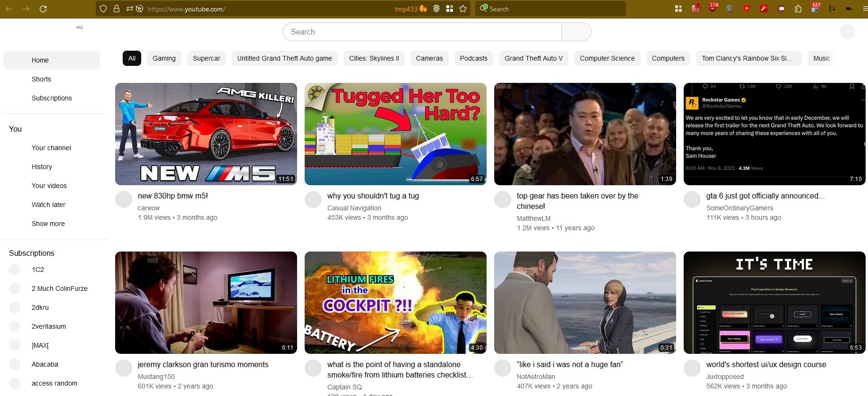Open History in the sidebar
868x396 pixels.
coord(52,167)
